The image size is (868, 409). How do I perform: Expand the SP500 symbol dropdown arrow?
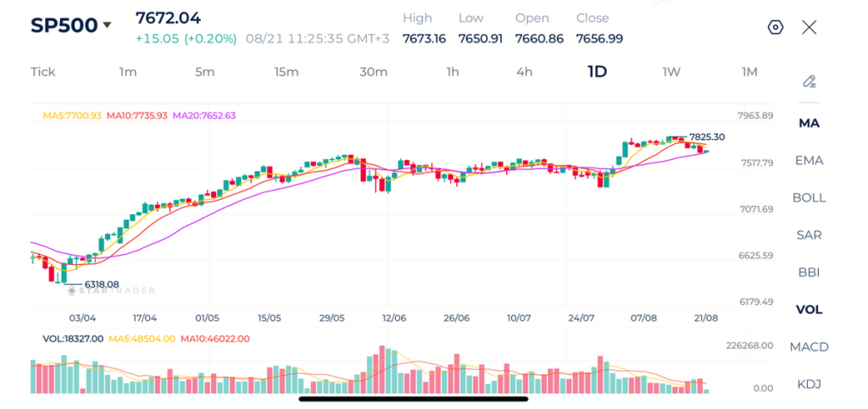(107, 25)
